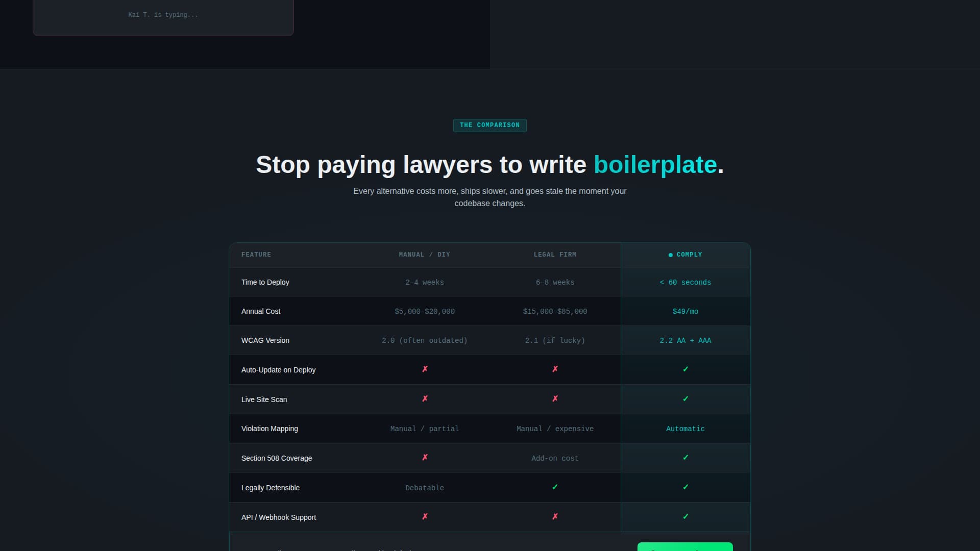The height and width of the screenshot is (551, 980).
Task: Click the red X for Live Site Scan under Legal Firm
Action: pos(555,399)
